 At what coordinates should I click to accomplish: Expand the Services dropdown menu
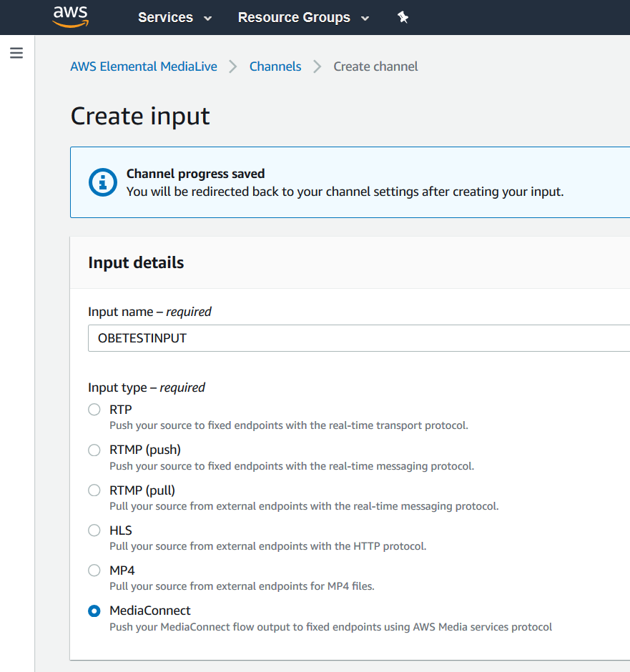(x=175, y=18)
